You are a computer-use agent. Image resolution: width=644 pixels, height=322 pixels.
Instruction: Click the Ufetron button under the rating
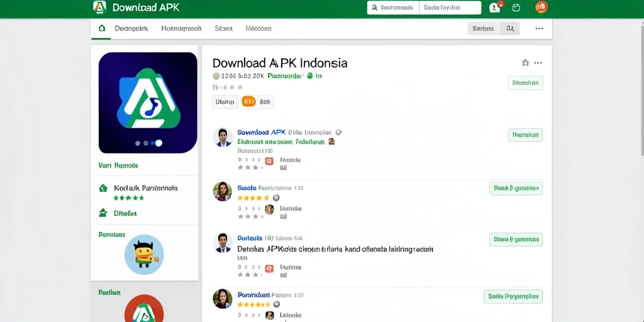point(225,102)
